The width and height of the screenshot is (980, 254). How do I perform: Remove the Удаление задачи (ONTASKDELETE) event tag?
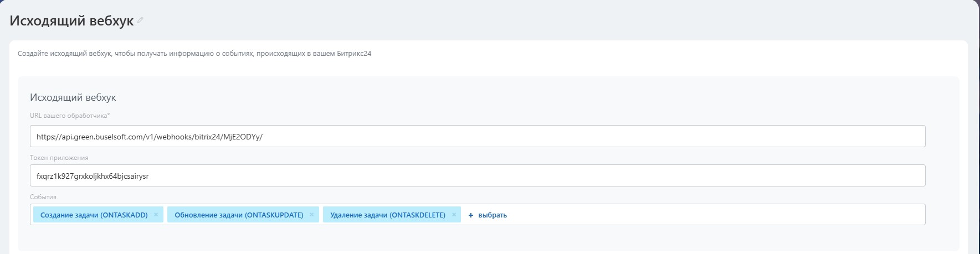(x=454, y=215)
